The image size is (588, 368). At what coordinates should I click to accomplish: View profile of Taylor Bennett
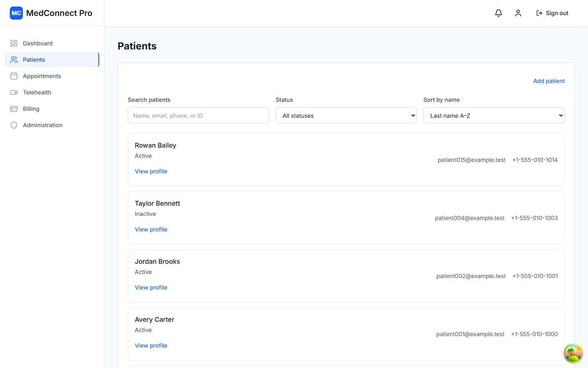coord(151,229)
